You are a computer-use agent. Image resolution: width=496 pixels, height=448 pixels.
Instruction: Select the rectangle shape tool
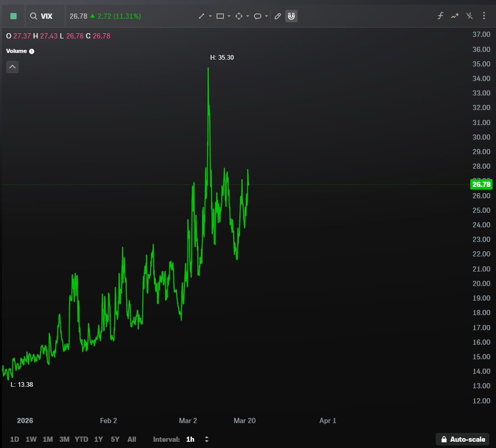[x=220, y=16]
